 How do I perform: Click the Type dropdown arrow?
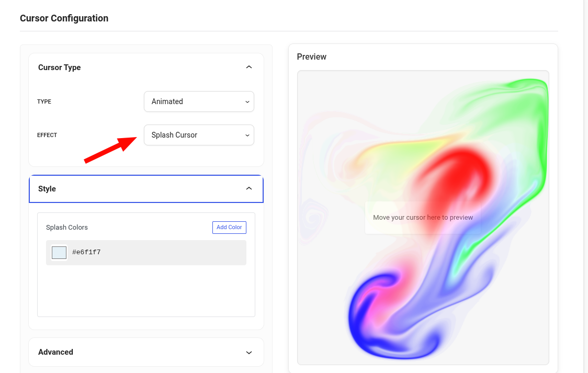(247, 102)
